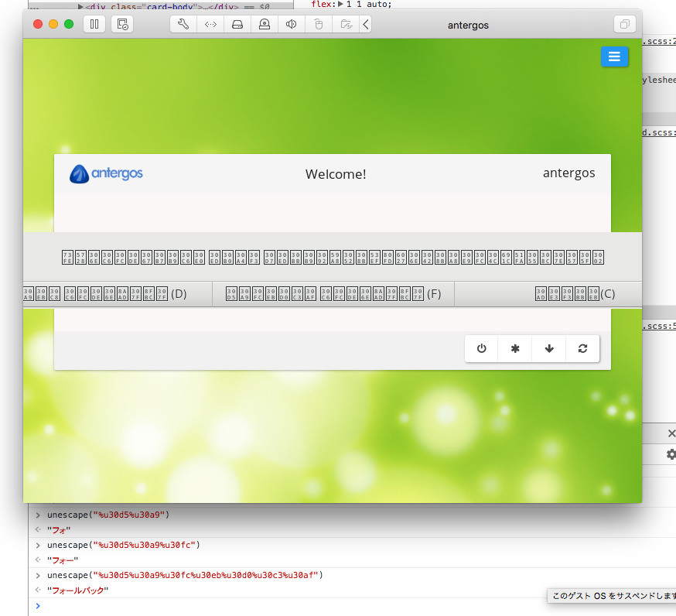Expand the flex property triangle in DevTools
This screenshot has height=616, width=676.
click(340, 4)
